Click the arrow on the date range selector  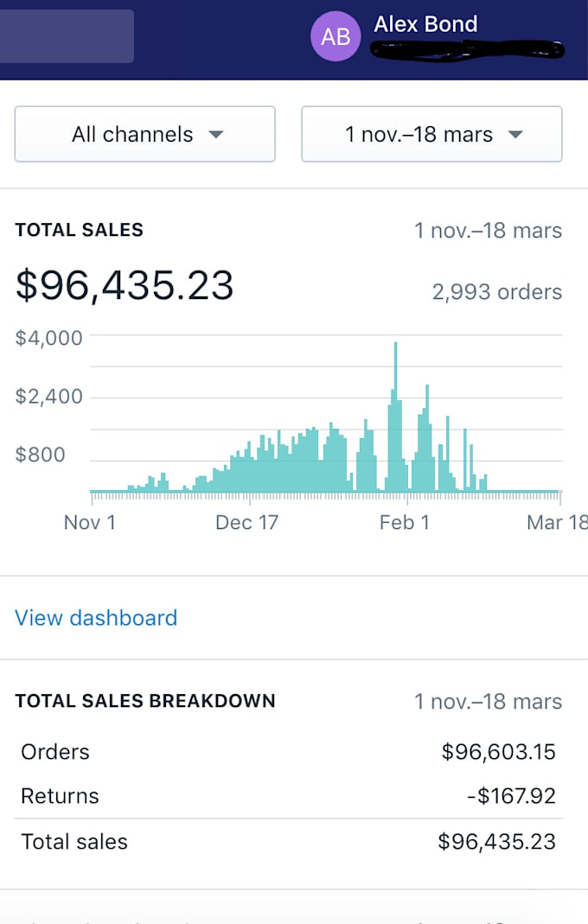pyautogui.click(x=515, y=135)
